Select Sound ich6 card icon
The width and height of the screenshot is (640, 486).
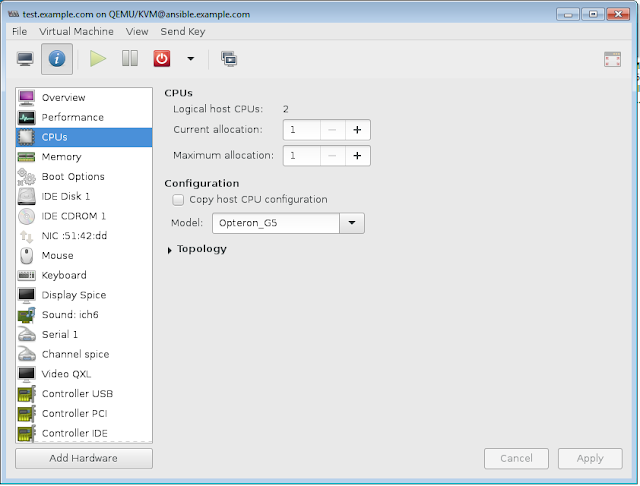[27, 315]
